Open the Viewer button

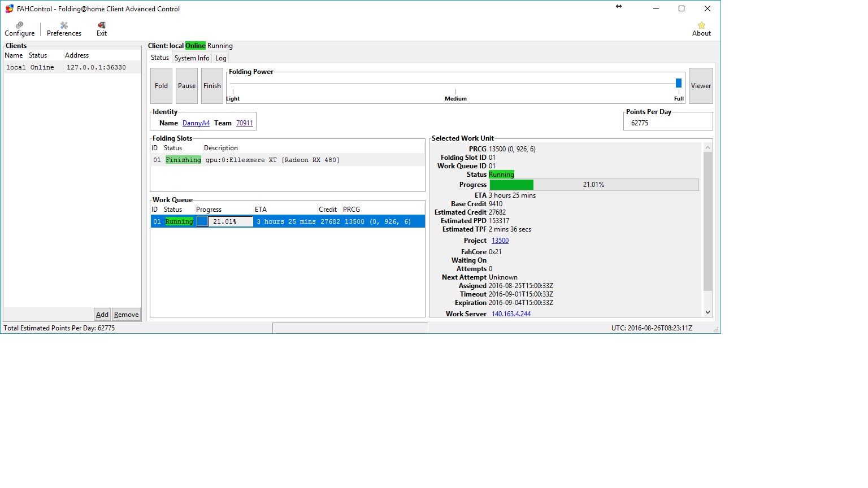click(701, 86)
